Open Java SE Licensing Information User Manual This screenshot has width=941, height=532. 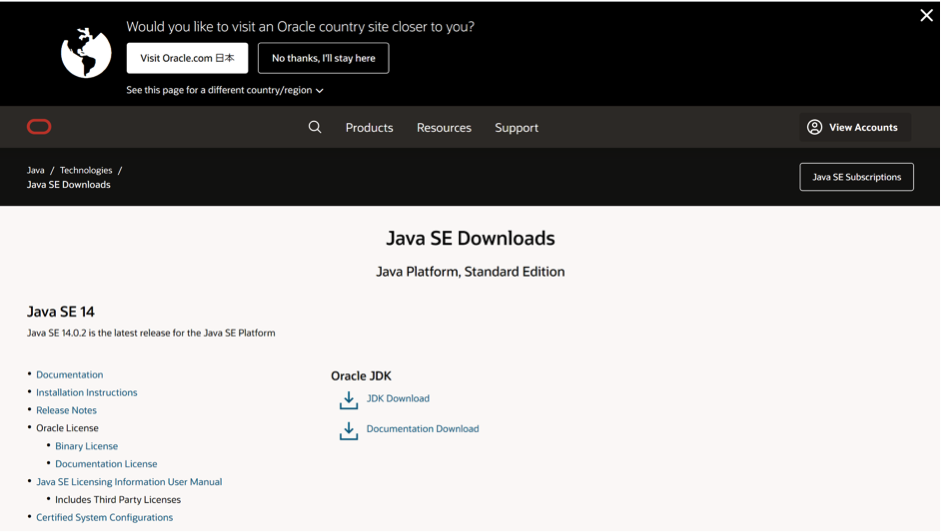tap(129, 482)
